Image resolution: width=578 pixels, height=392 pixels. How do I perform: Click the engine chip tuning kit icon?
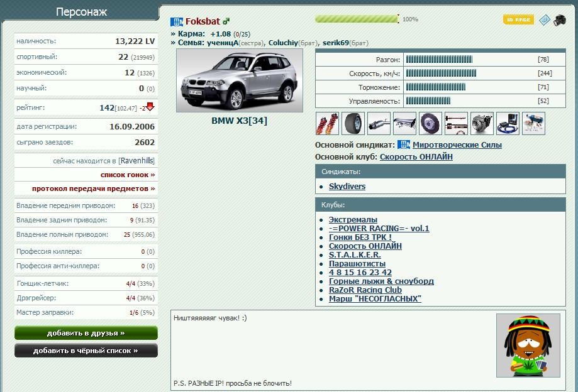(x=508, y=123)
